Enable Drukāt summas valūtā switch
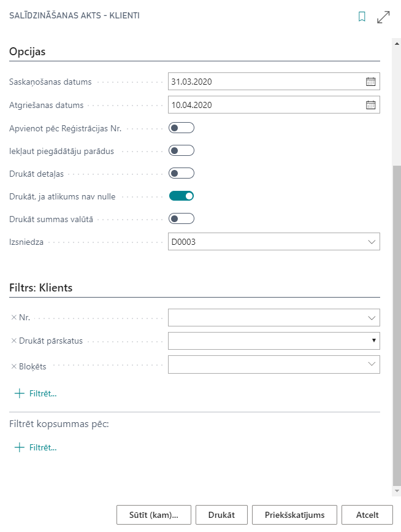The image size is (401, 532). (x=181, y=218)
